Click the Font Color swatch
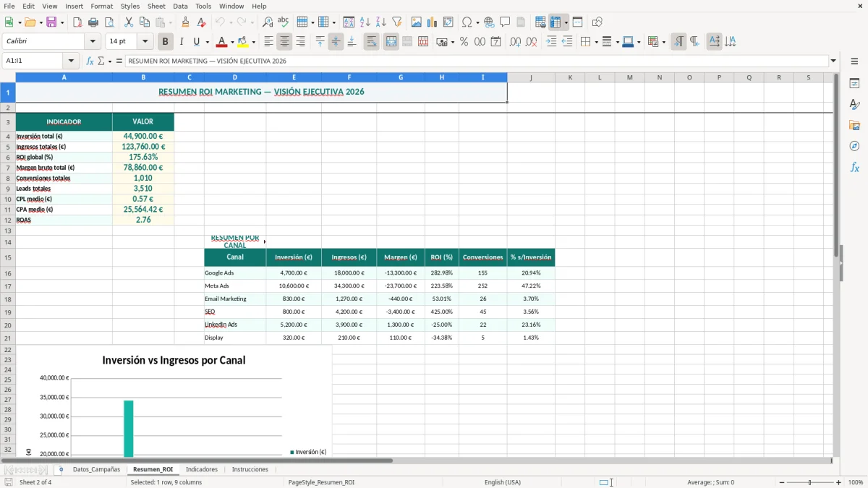Viewport: 868px width, 488px height. [x=222, y=42]
